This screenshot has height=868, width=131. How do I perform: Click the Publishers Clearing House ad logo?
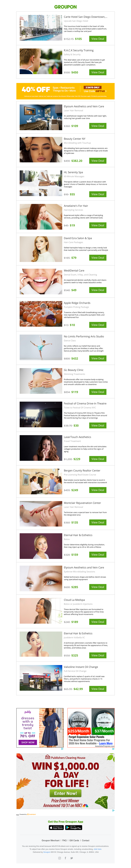[65, 758]
